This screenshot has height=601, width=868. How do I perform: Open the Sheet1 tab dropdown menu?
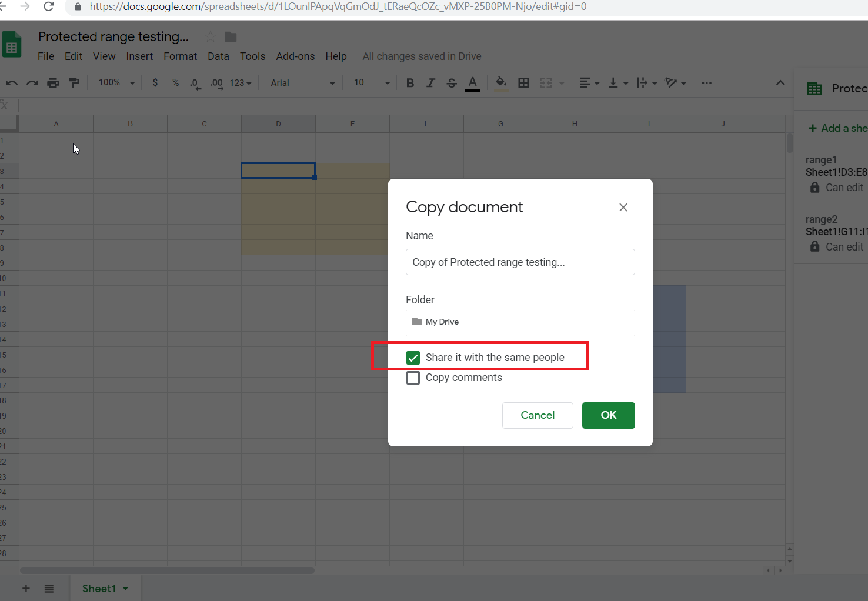click(x=125, y=588)
